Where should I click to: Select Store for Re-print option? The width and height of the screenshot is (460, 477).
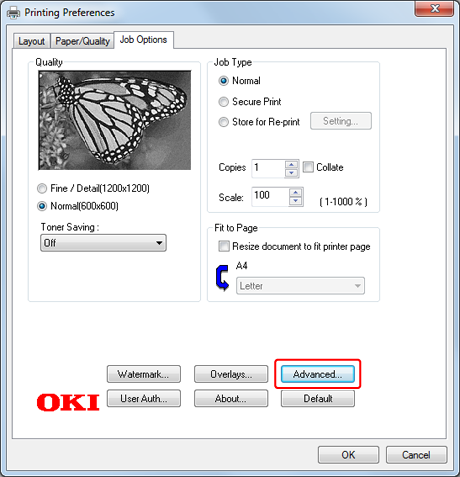point(223,122)
